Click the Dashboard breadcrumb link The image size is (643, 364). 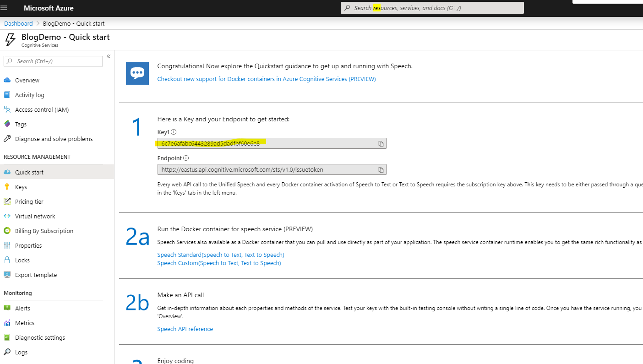pos(18,23)
